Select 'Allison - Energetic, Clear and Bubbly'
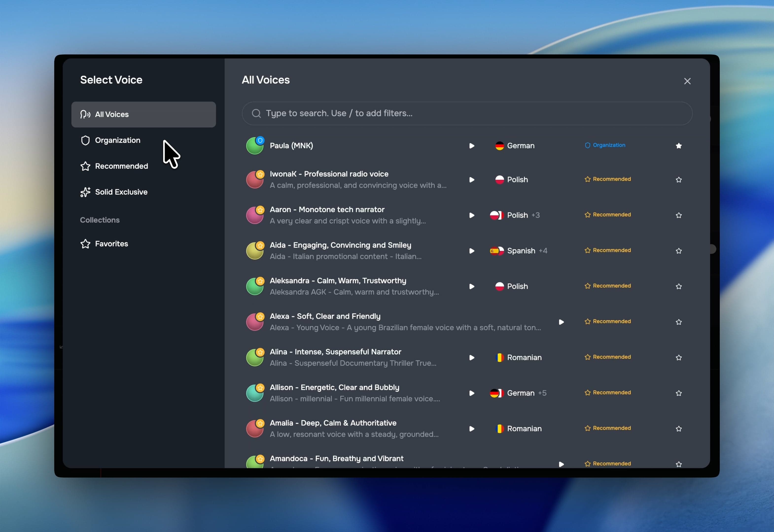Viewport: 774px width, 532px height. 334,388
